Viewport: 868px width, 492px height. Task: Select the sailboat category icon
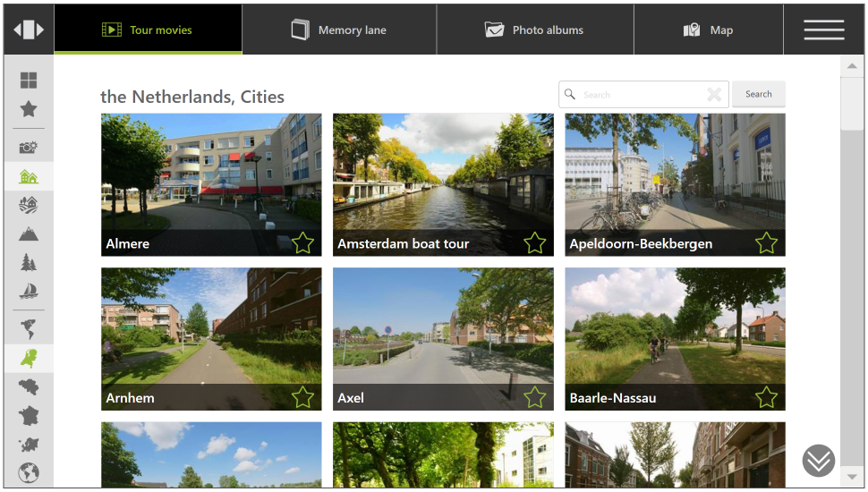pos(29,292)
